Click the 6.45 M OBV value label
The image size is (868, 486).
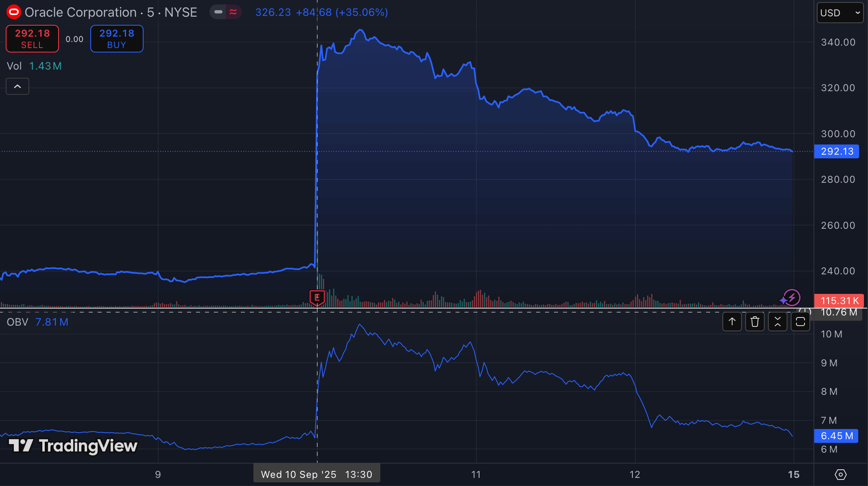[836, 436]
